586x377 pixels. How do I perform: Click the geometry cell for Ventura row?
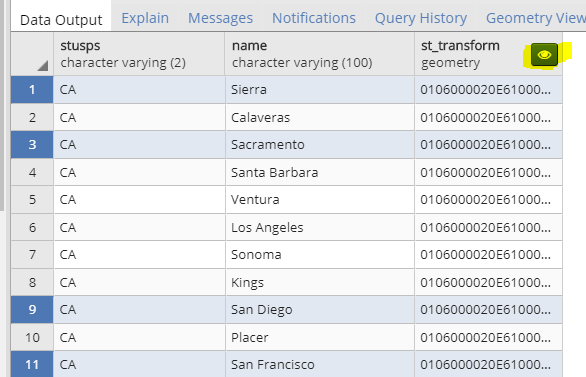(488, 200)
